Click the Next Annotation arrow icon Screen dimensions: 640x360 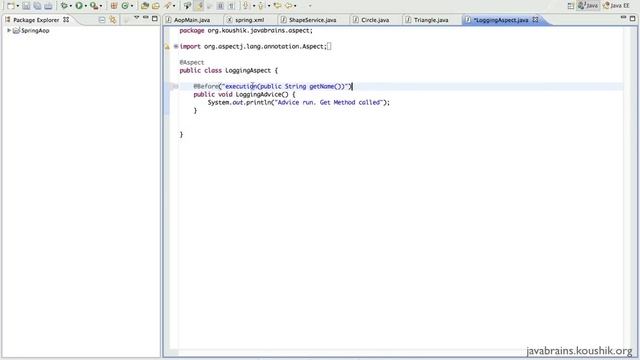click(x=246, y=6)
